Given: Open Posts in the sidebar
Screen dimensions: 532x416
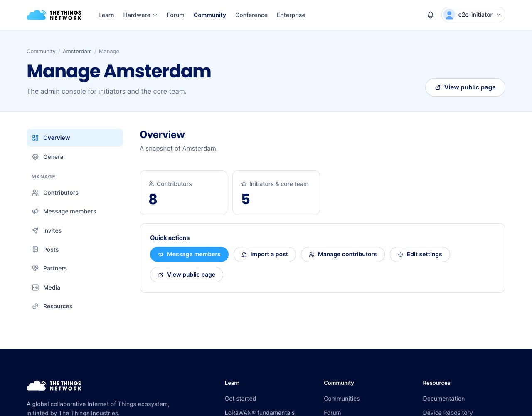Looking at the screenshot, I should [75, 250].
